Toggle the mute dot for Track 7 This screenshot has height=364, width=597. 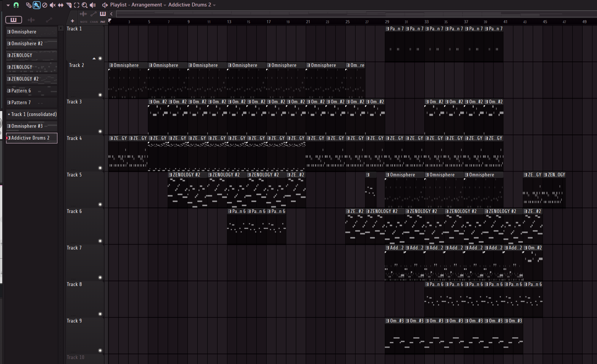[x=100, y=278]
